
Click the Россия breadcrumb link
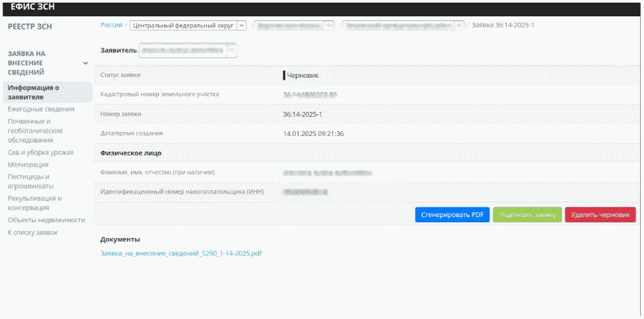click(111, 25)
